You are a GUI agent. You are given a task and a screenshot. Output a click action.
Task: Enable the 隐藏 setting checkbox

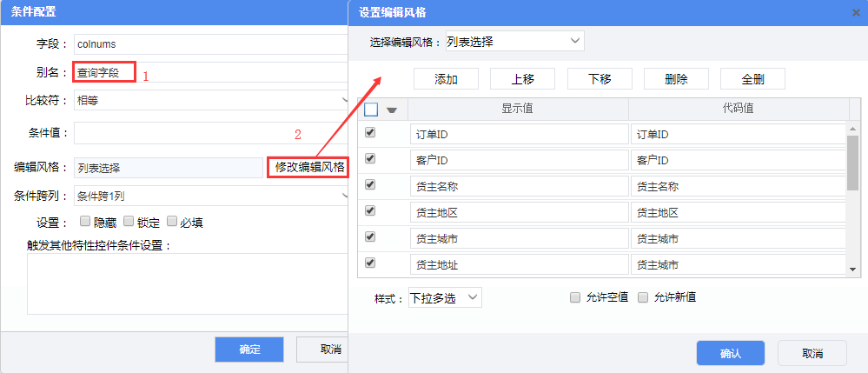(85, 222)
